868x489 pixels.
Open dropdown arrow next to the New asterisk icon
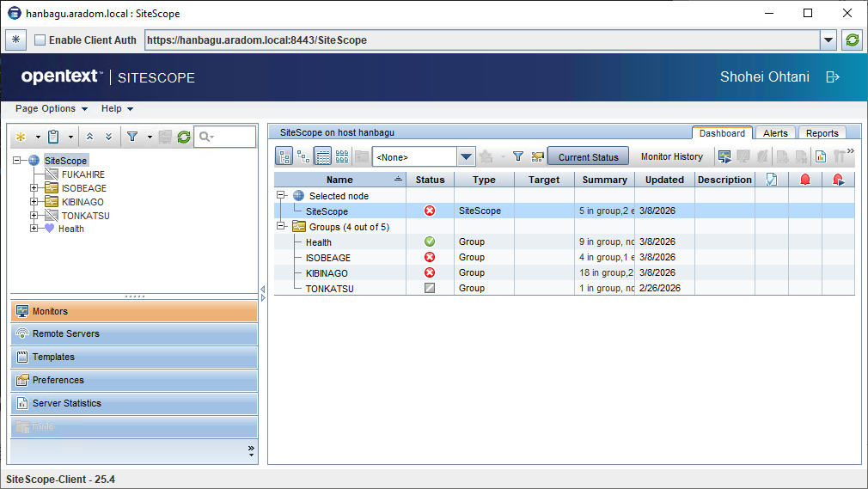pos(38,138)
